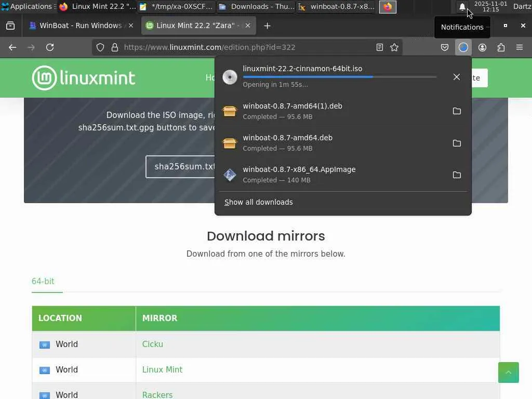
Task: Open the tracking protection shield icon
Action: [x=100, y=47]
